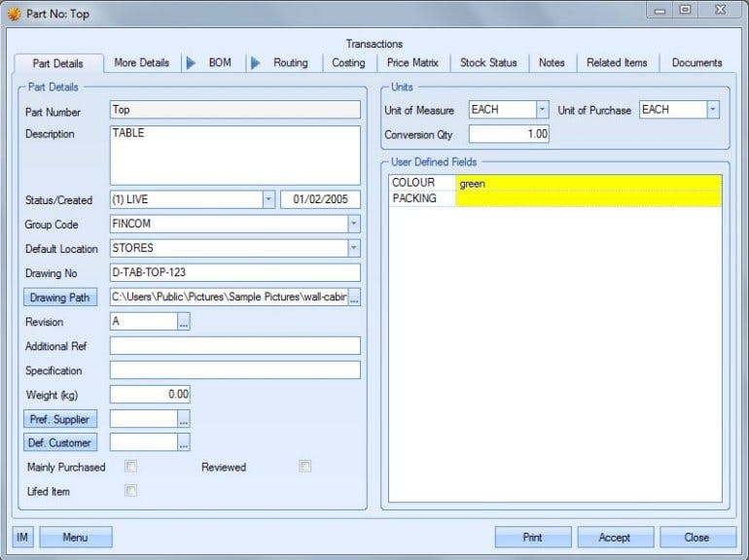Tick the Mainly Purchased checkbox
The width and height of the screenshot is (749, 560).
click(130, 466)
